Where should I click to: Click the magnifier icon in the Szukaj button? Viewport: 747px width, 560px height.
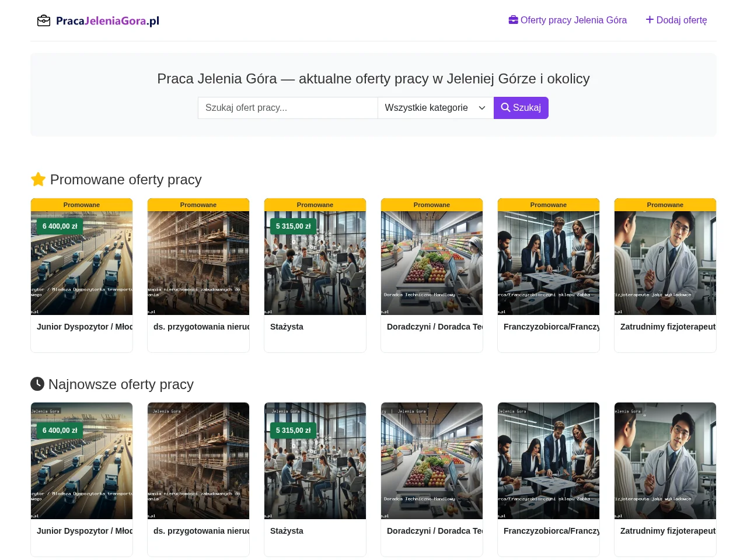click(x=505, y=107)
